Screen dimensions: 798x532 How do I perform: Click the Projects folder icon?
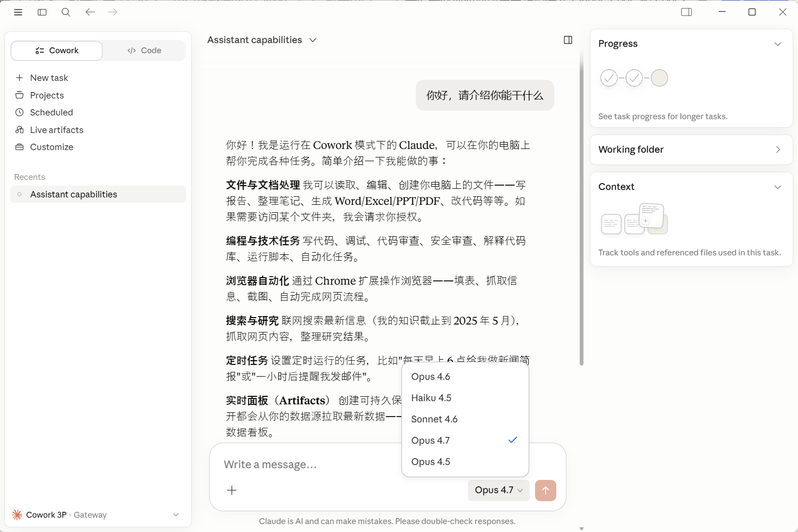pos(20,95)
